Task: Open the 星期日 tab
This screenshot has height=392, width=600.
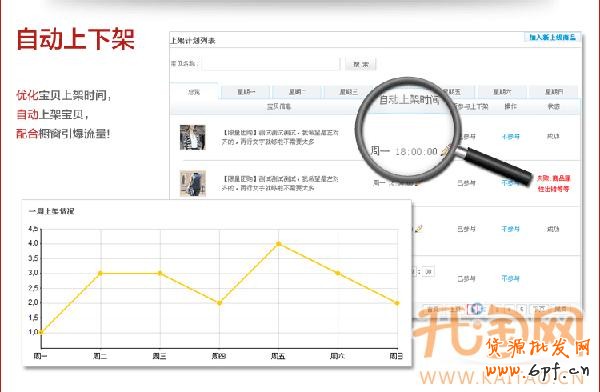Action: click(553, 92)
